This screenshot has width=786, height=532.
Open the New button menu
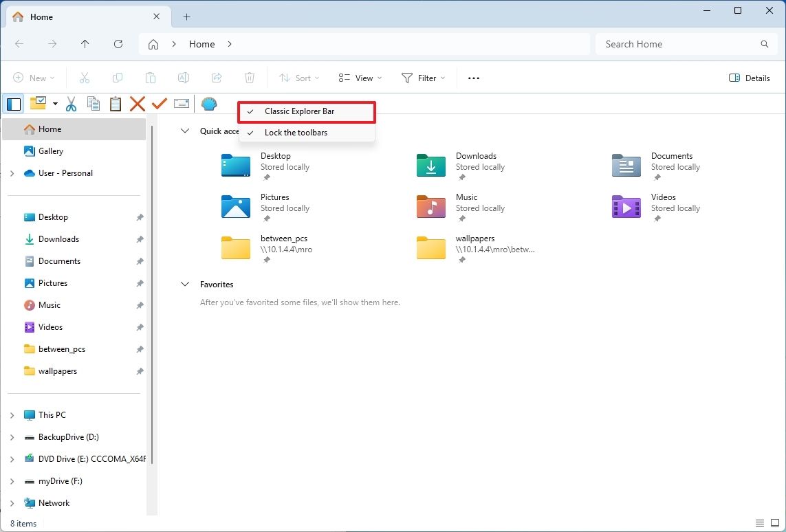click(33, 78)
